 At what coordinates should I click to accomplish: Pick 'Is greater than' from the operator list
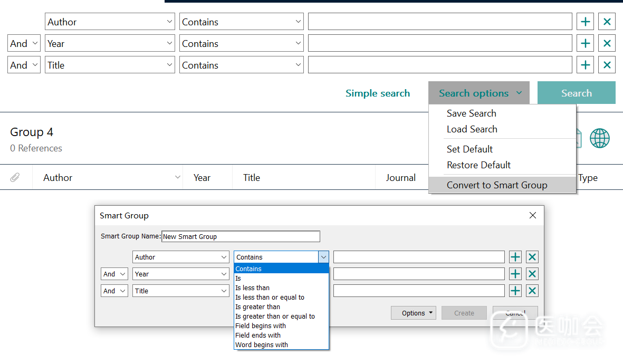coord(257,306)
